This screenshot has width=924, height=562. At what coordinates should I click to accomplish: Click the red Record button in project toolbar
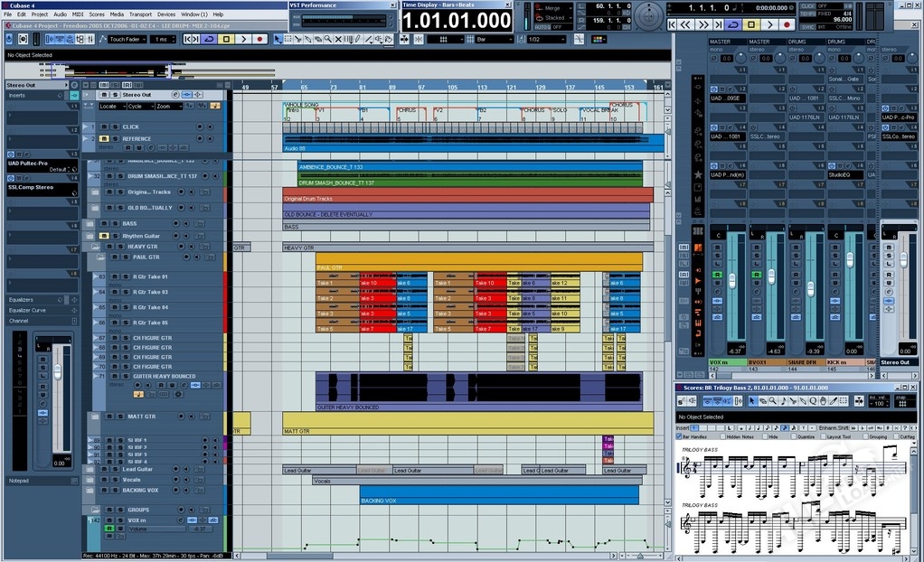pyautogui.click(x=260, y=40)
